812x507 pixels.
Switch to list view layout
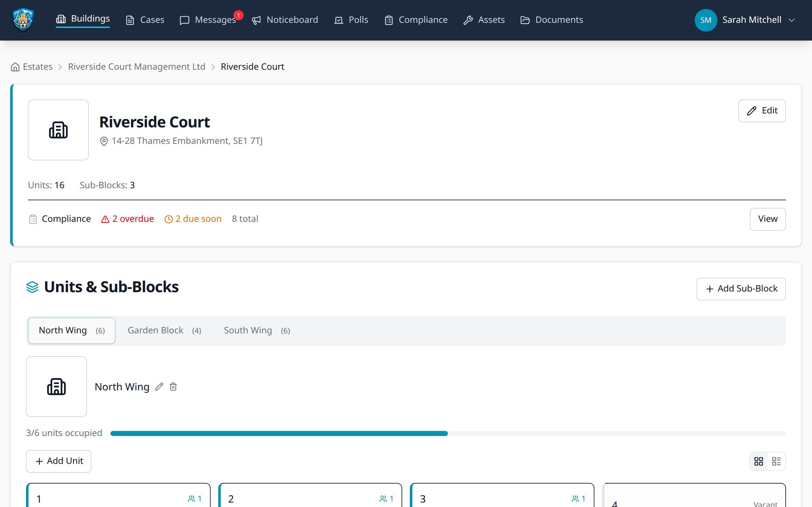(x=776, y=461)
